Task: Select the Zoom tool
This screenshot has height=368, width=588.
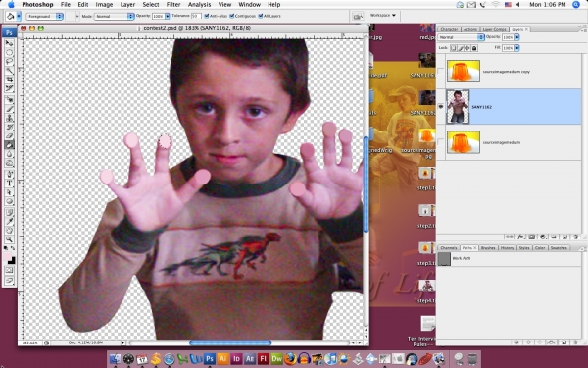Action: 9,239
